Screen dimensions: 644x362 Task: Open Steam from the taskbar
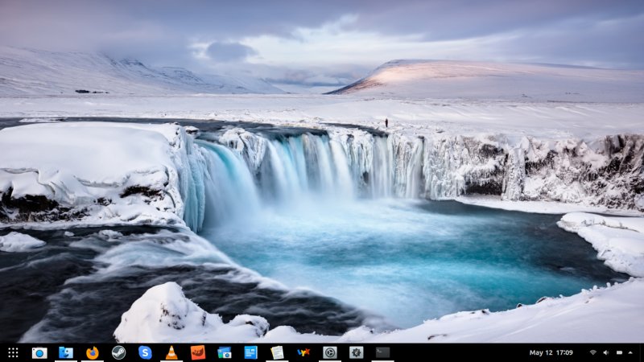(x=118, y=352)
